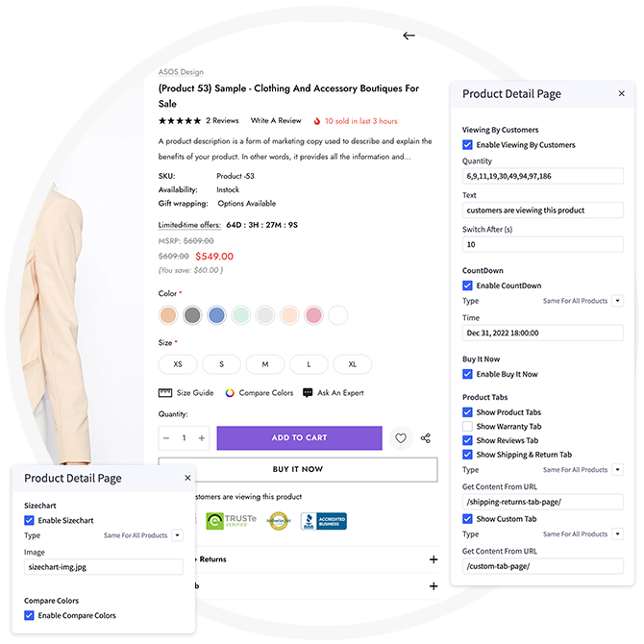
Task: Open the Write A Review link
Action: tap(276, 121)
